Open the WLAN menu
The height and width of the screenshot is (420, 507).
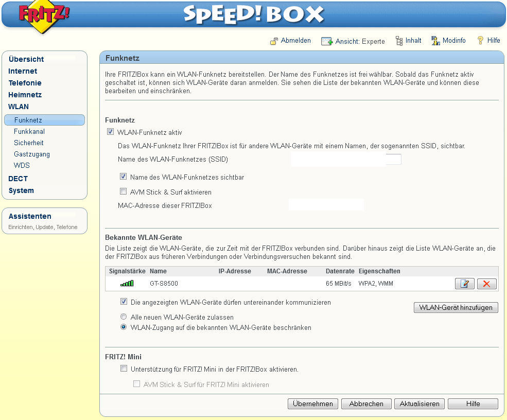click(x=19, y=107)
